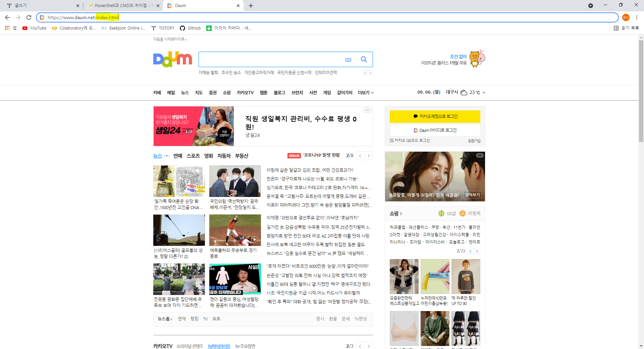The image size is (644, 349).
Task: Open TISTORY bookmark
Action: click(x=163, y=28)
